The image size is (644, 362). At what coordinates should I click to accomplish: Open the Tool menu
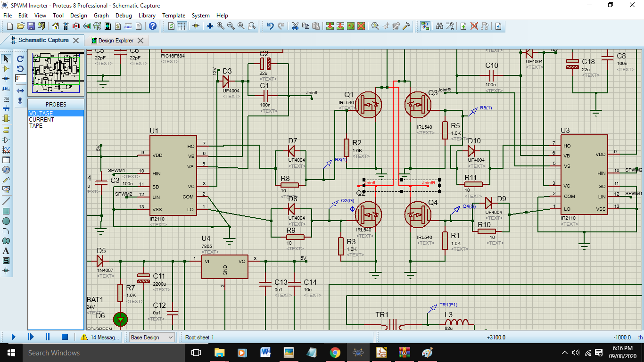tap(58, 15)
